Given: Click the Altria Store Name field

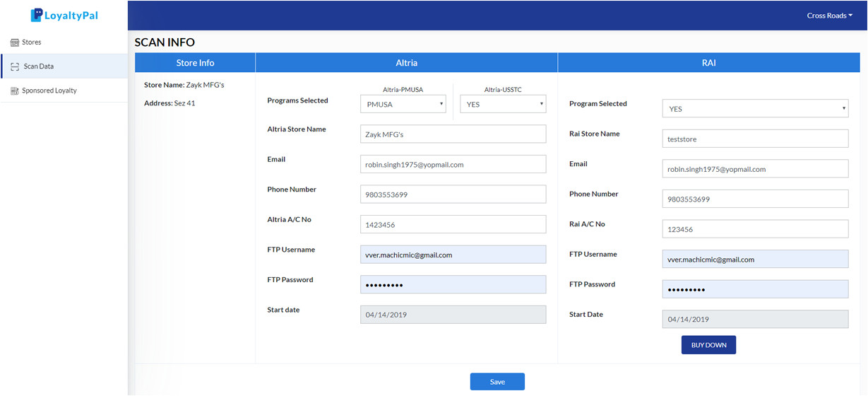Looking at the screenshot, I should 453,134.
